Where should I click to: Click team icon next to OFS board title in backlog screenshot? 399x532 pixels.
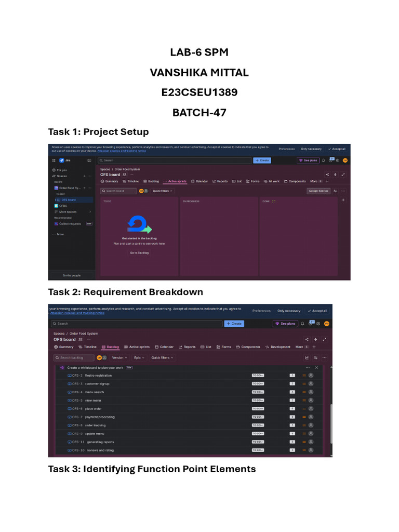(x=81, y=339)
